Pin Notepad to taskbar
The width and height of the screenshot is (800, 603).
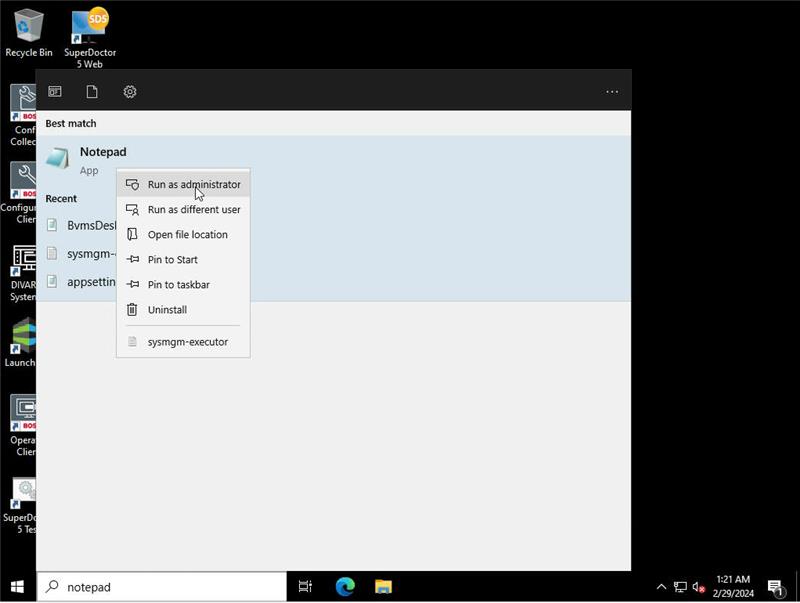click(x=178, y=285)
